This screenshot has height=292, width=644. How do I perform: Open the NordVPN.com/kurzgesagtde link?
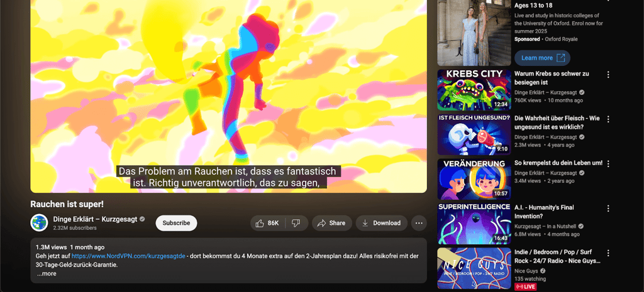(128, 256)
